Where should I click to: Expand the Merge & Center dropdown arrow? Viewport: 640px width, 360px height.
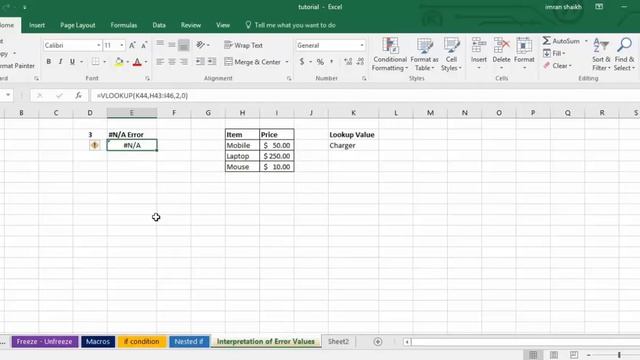pos(287,62)
